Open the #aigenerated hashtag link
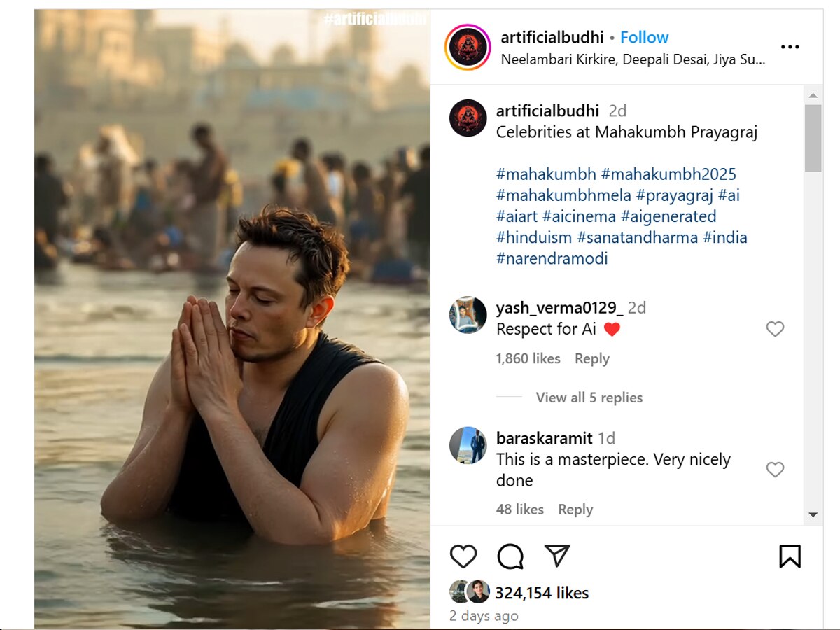 pos(668,216)
